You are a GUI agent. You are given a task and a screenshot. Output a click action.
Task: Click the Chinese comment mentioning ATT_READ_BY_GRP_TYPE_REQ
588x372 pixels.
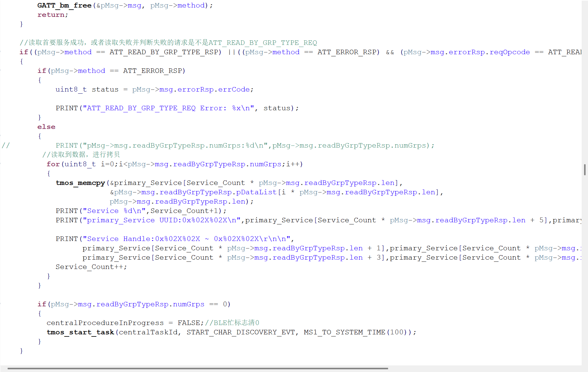(168, 42)
